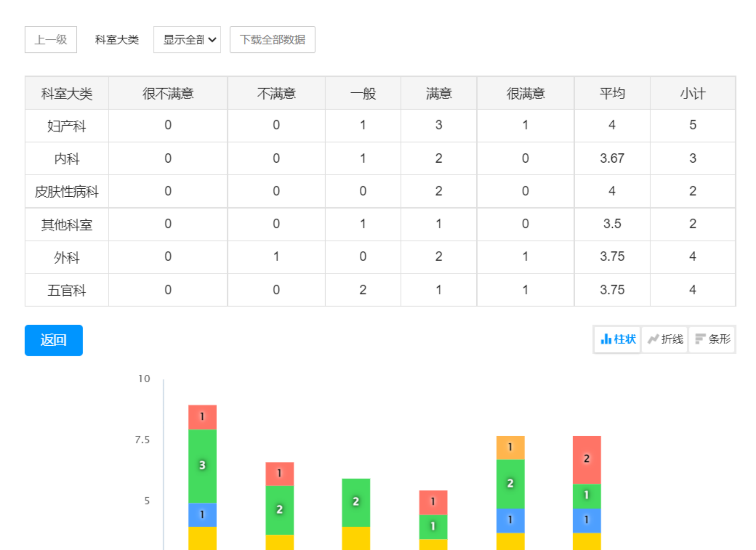This screenshot has height=550, width=756.
Task: Open the 显示全部 dropdown
Action: point(187,39)
